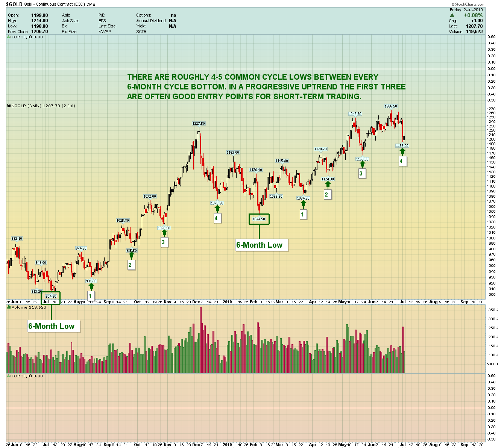
Task: Click the 992.10 price label
Action: [x=17, y=239]
